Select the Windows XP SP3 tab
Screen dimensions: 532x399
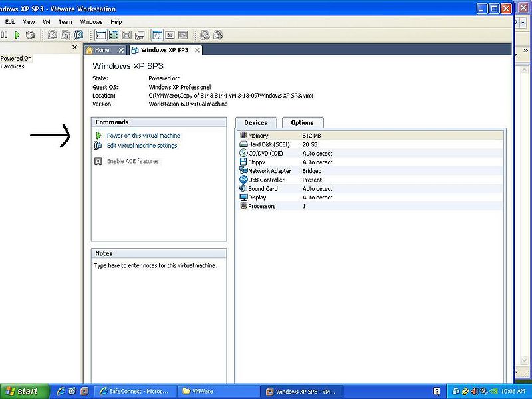[164, 50]
